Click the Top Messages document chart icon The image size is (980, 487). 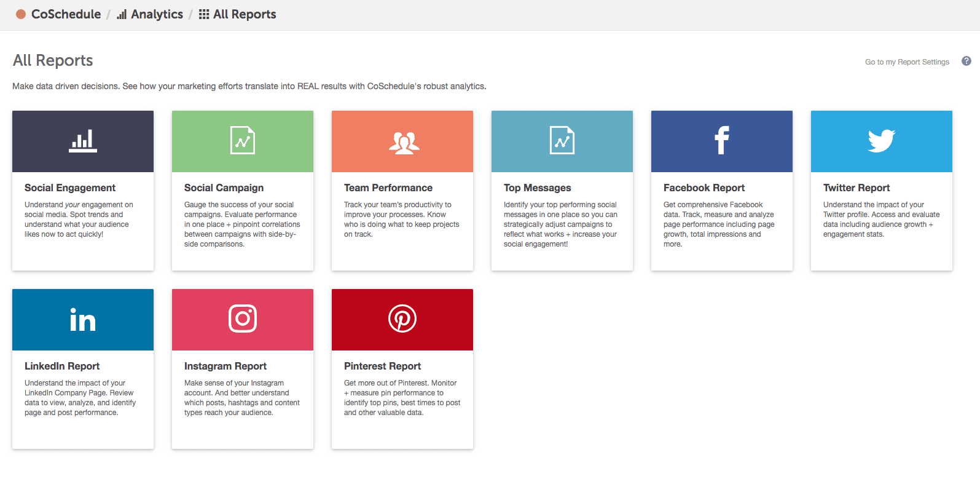tap(562, 140)
